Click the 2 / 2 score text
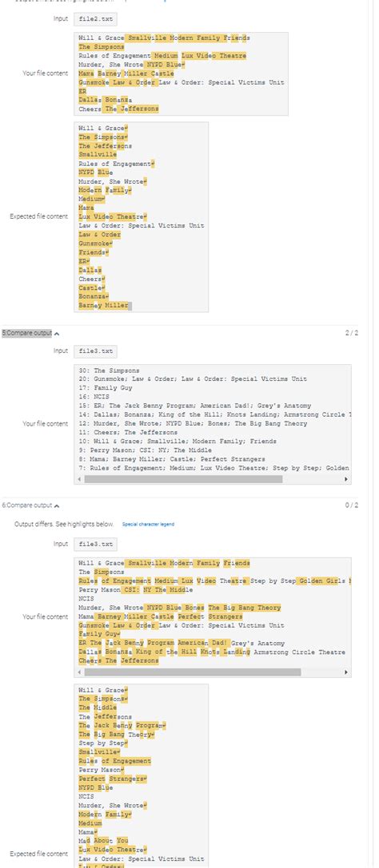The height and width of the screenshot is (868, 379). 352,333
